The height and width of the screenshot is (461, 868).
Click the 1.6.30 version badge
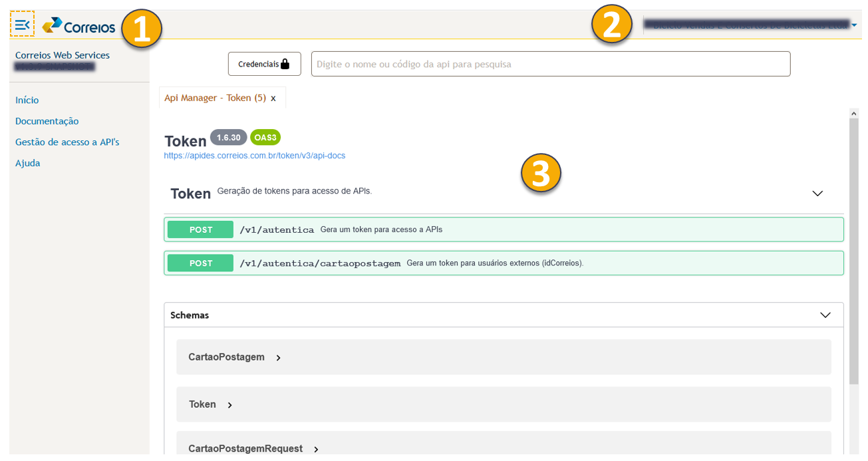228,137
